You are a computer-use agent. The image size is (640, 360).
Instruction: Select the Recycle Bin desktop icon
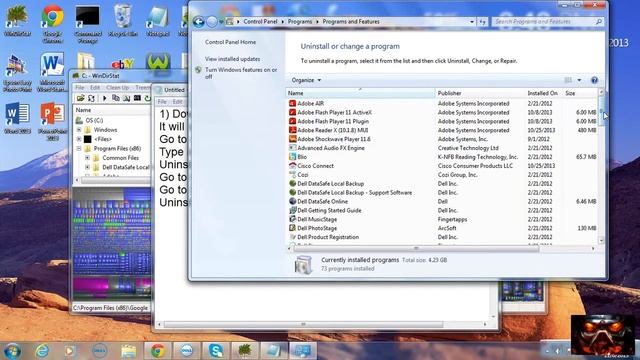[123, 20]
